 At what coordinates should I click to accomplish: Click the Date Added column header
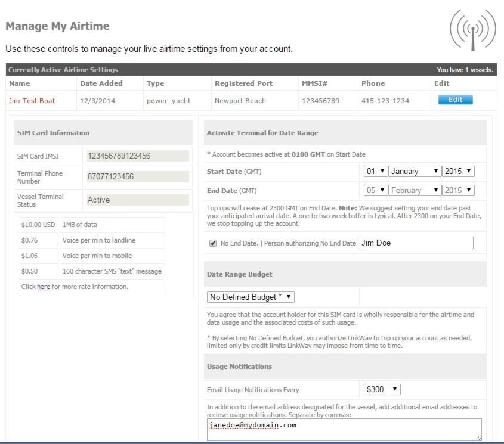(101, 83)
